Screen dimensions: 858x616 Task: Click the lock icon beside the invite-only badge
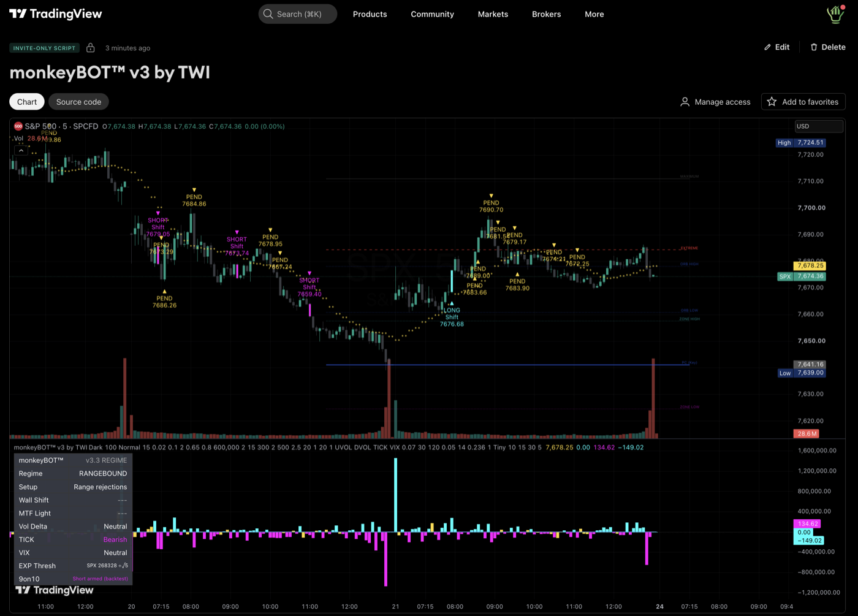90,47
